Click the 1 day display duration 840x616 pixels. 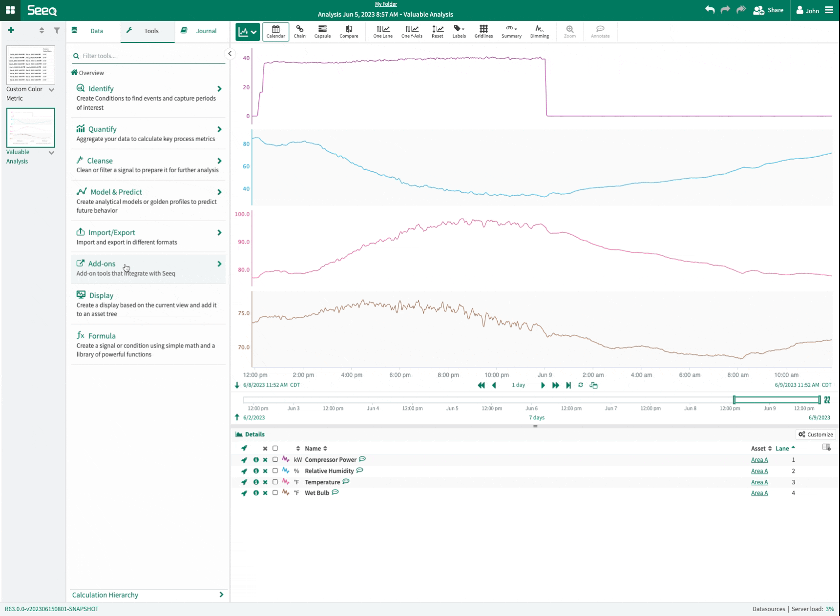pyautogui.click(x=518, y=385)
